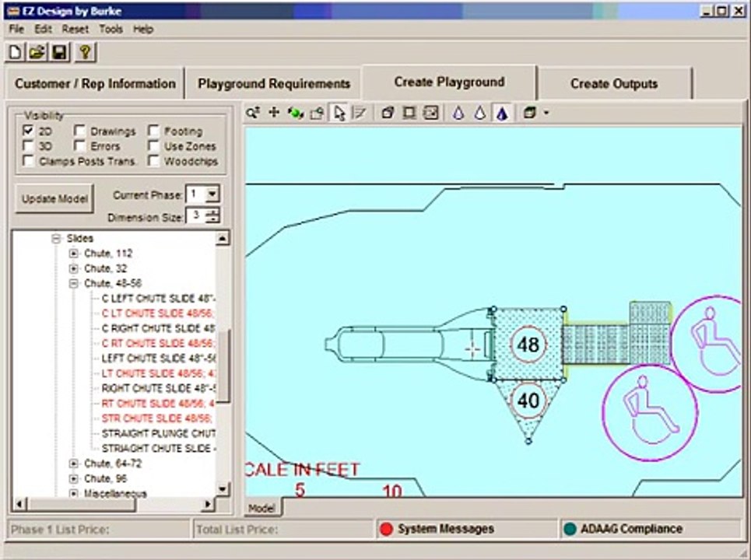Image resolution: width=751 pixels, height=560 pixels.
Task: Expand the Chute, 64-72 node
Action: coord(73,464)
